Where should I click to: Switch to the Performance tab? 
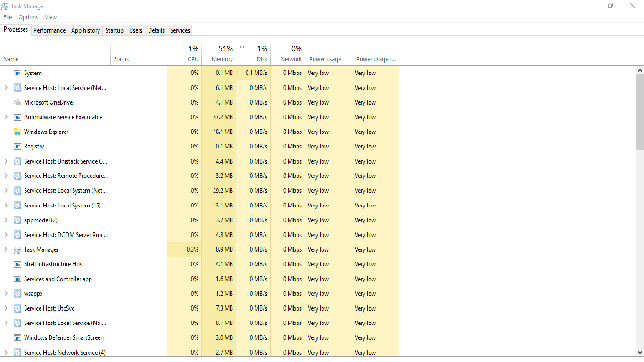pos(50,30)
